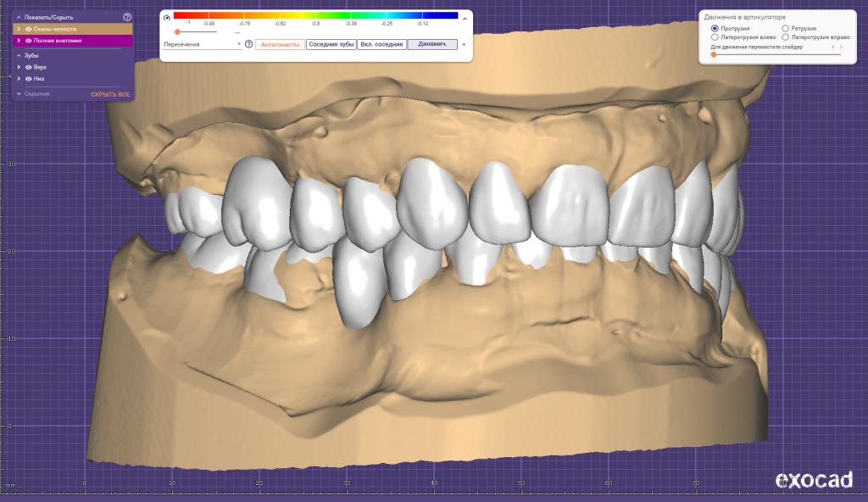This screenshot has height=502, width=868.
Task: Toggle visibility of Верх teeth group
Action: [29, 67]
